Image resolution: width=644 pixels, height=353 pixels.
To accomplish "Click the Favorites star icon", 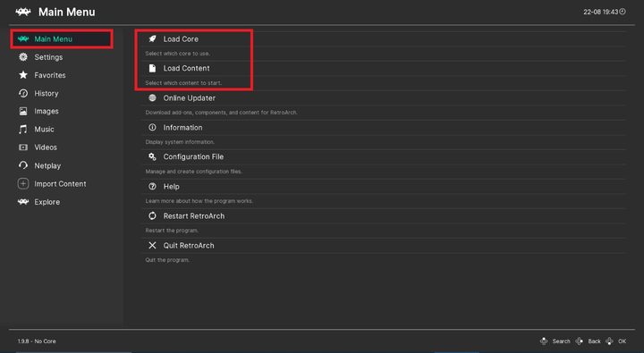I will [23, 75].
